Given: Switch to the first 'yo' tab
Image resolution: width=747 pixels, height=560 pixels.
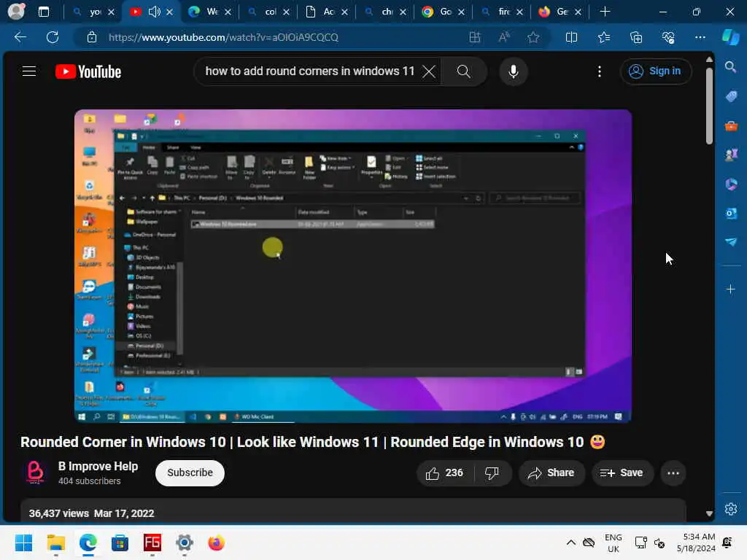Looking at the screenshot, I should click(88, 12).
